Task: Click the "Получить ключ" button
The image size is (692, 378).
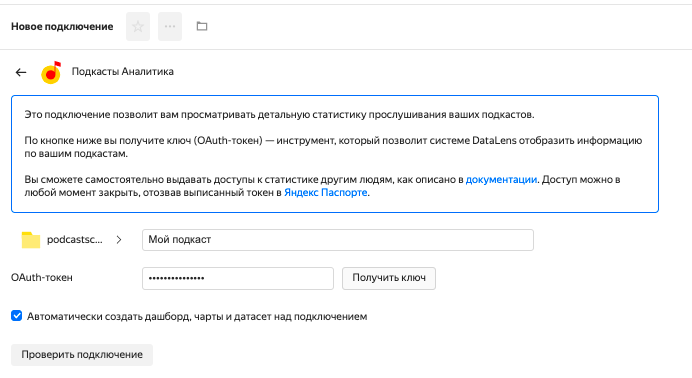Action: pyautogui.click(x=389, y=278)
